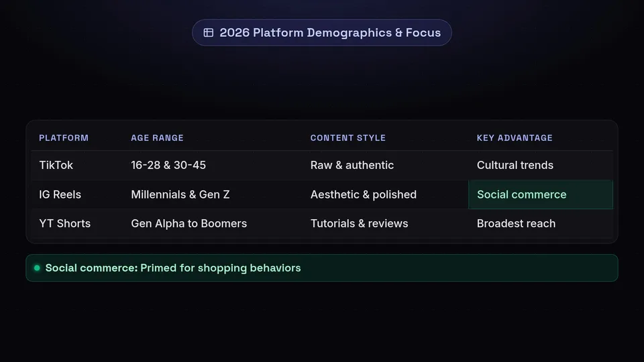The height and width of the screenshot is (362, 644).
Task: Click 'Primed for shopping behaviors' callout text
Action: [x=221, y=268]
